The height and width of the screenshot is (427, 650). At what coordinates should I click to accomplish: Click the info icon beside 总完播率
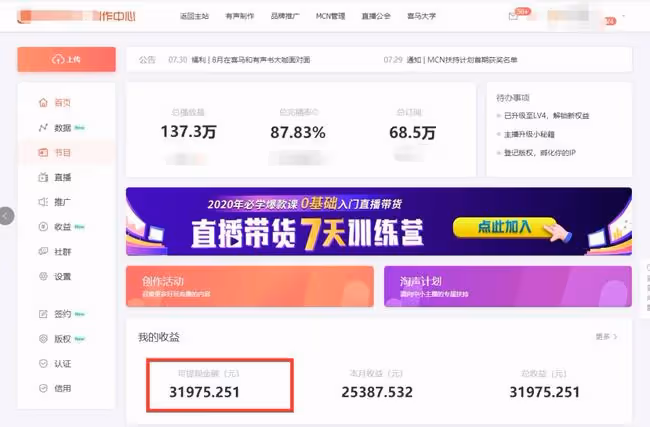pyautogui.click(x=316, y=112)
